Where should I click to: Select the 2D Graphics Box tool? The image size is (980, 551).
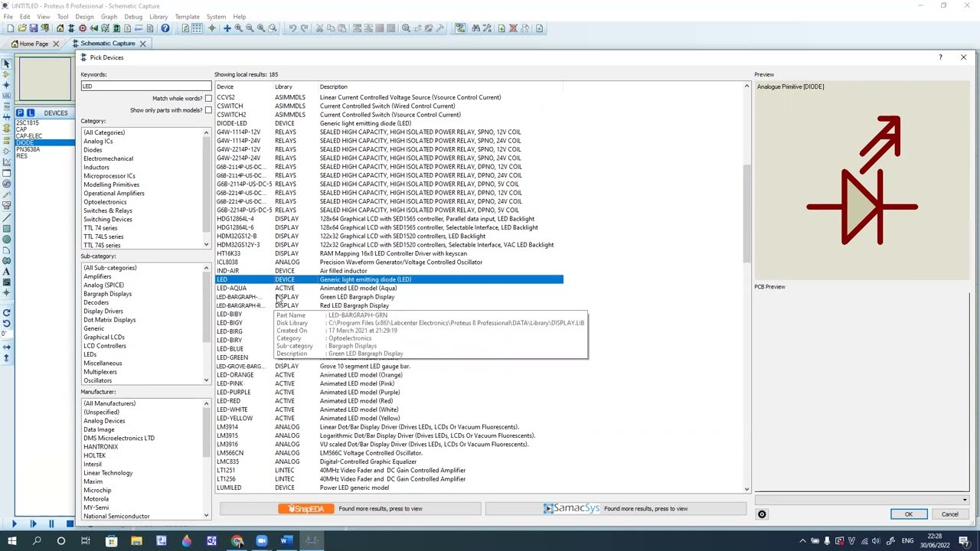(x=6, y=228)
